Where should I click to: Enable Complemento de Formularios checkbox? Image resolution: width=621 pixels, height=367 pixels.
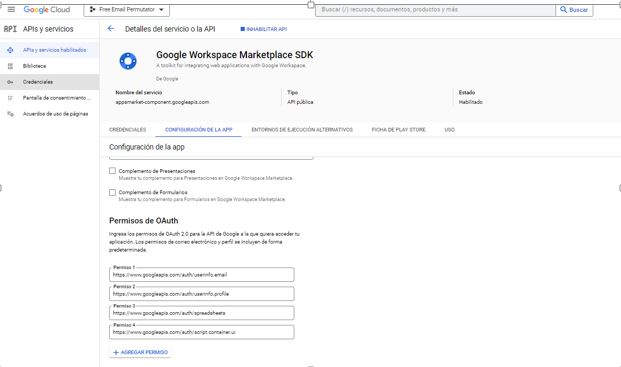pyautogui.click(x=112, y=192)
